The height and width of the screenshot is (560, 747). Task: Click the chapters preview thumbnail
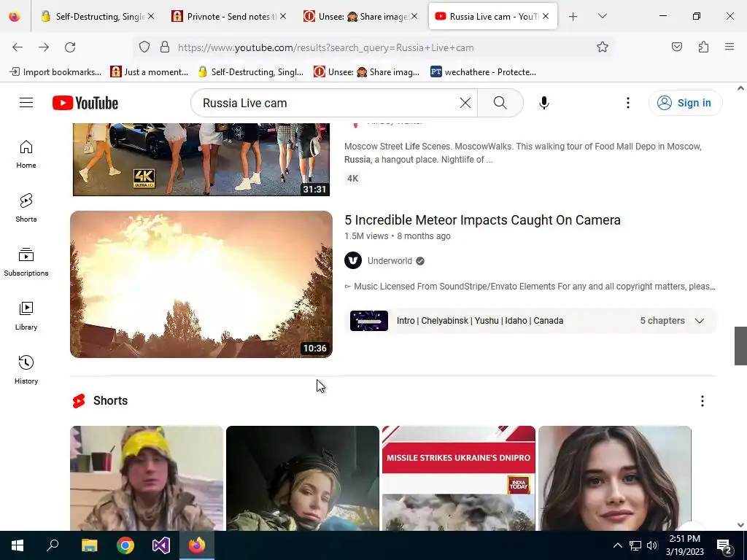pyautogui.click(x=368, y=321)
